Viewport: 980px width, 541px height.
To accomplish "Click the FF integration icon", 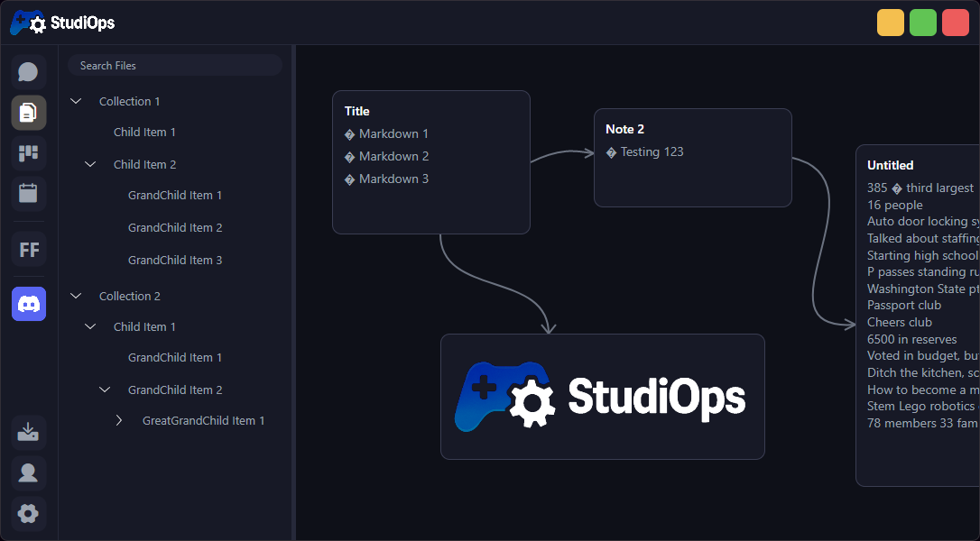I will [x=27, y=249].
